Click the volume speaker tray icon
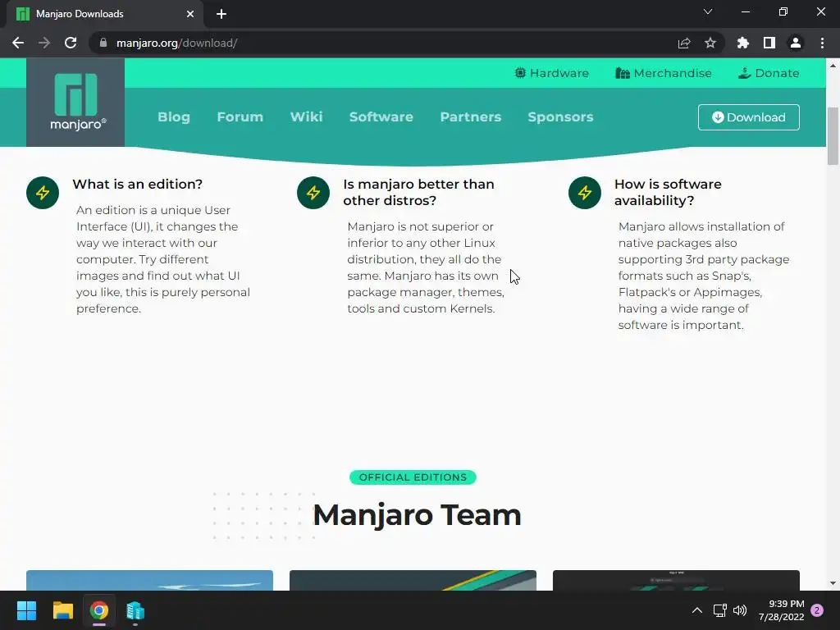840x630 pixels. click(740, 610)
